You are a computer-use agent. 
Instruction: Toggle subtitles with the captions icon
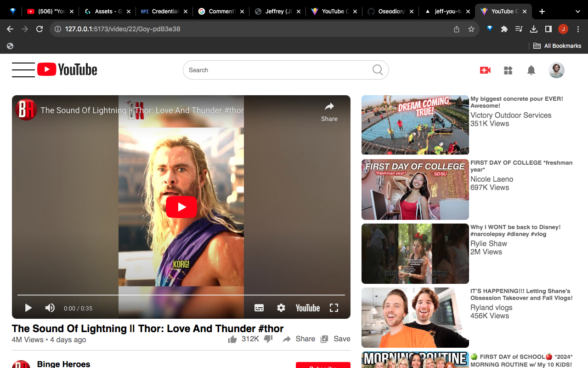(x=259, y=308)
